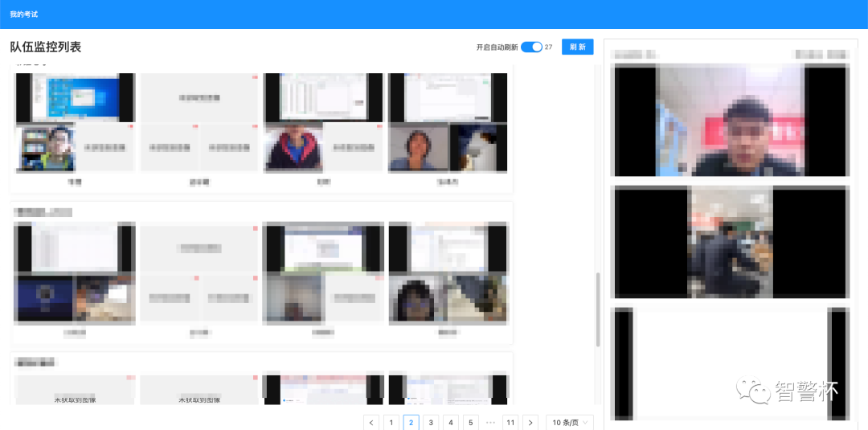Open the 10 条/页 page size dropdown
868x430 pixels.
570,423
